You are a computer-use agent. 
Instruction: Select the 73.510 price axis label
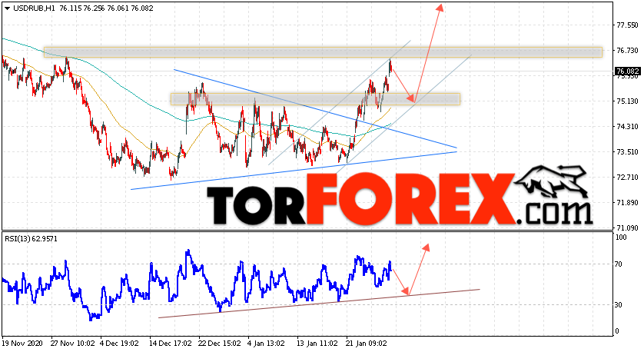click(627, 152)
